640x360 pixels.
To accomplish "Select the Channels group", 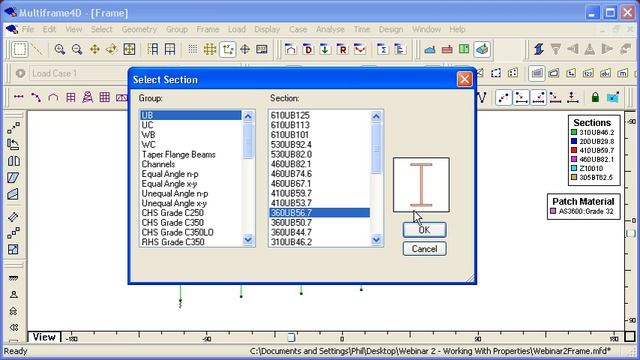I will pos(191,164).
